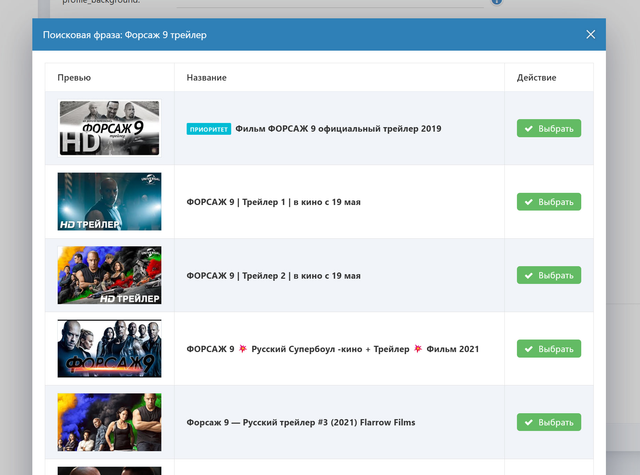This screenshot has width=640, height=475.
Task: Select title ФОРСАЖ 9 | Трейлер 1 | в кино с 19 мая
Action: [x=273, y=202]
